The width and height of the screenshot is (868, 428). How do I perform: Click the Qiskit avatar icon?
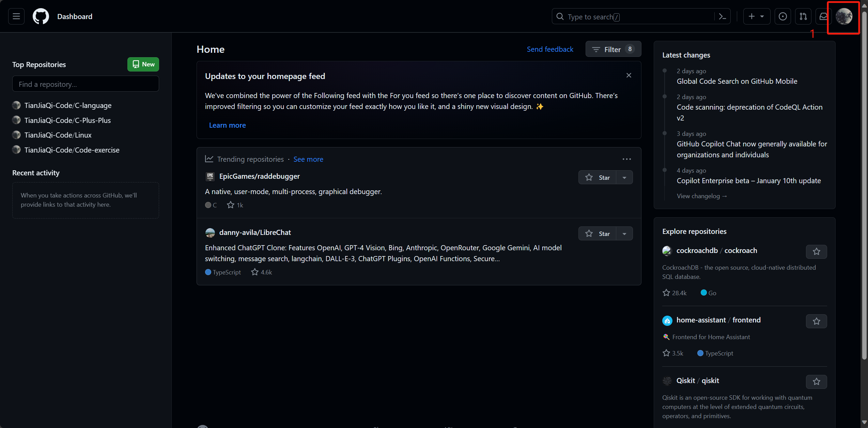tap(667, 381)
